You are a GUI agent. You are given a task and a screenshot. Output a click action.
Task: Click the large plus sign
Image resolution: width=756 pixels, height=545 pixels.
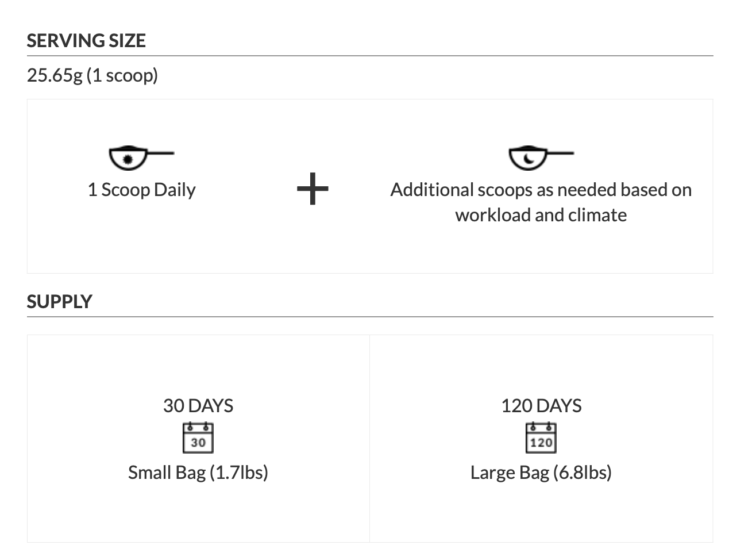point(313,189)
